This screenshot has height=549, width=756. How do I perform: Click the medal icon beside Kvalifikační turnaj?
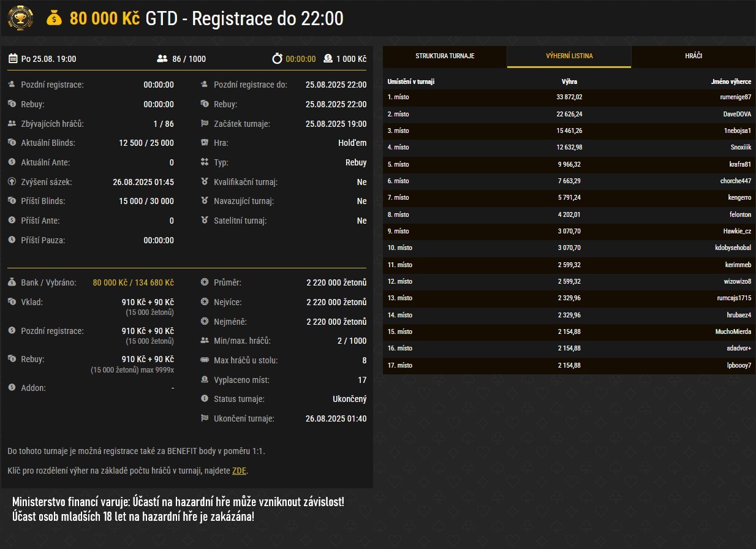[205, 182]
